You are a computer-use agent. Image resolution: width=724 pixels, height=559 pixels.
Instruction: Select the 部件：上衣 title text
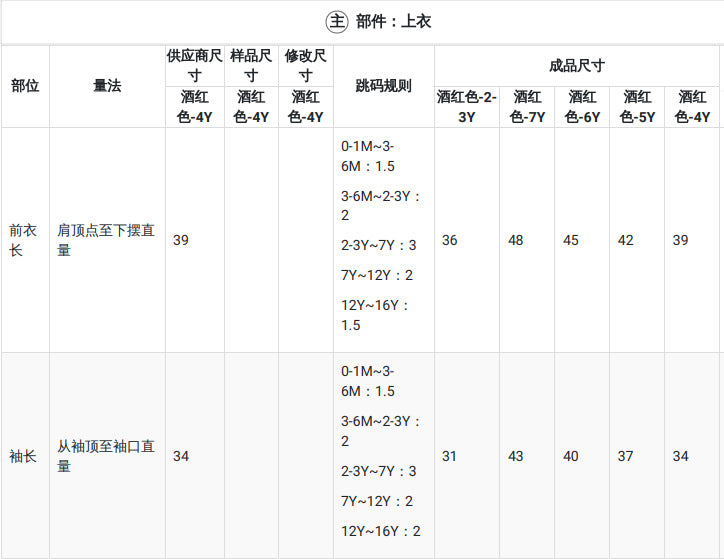[393, 22]
